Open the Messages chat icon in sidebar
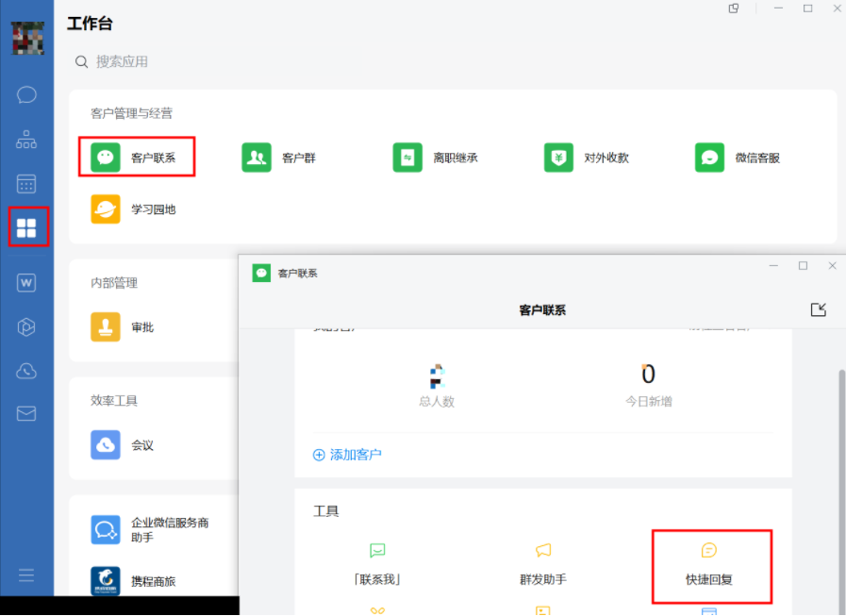The height and width of the screenshot is (616, 846). tap(26, 94)
